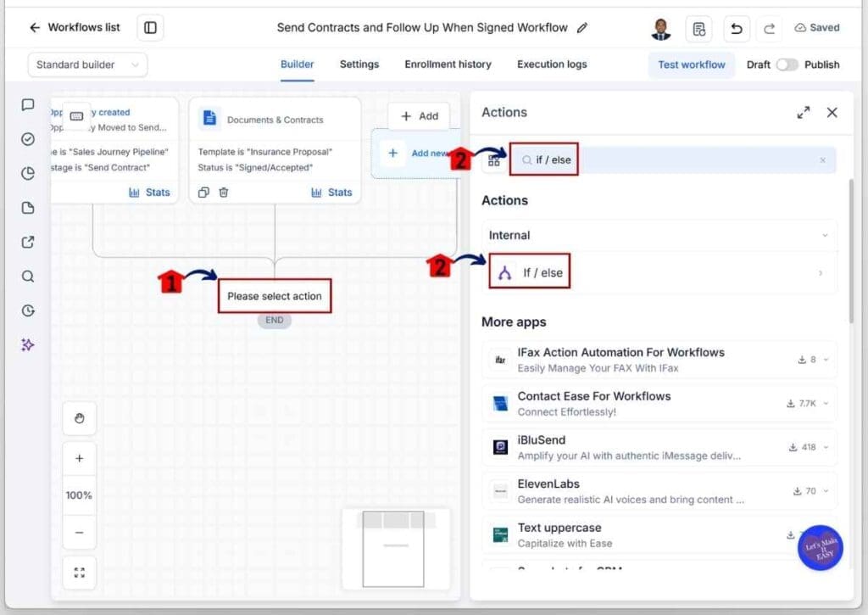Toggle the Draft / Publish switch
Screen dimensions: 868x615
(x=786, y=64)
